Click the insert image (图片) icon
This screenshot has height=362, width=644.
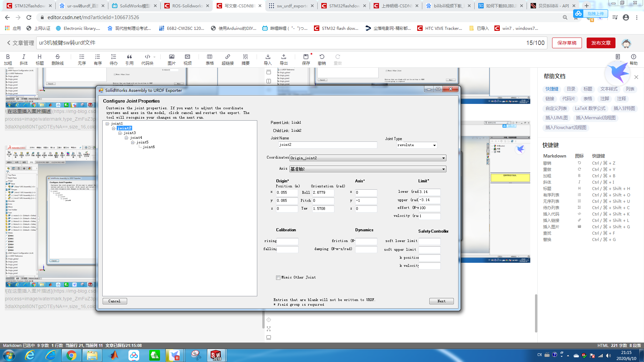pos(171,59)
